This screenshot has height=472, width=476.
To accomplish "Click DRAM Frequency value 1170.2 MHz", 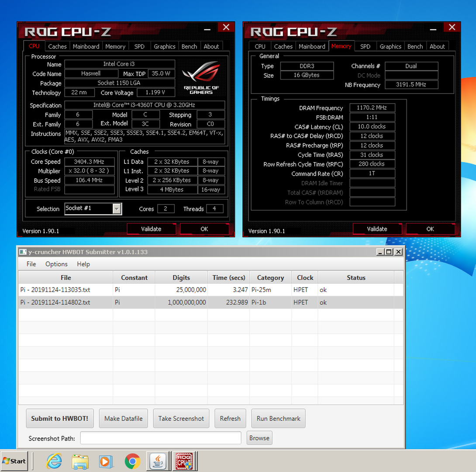I will point(372,108).
